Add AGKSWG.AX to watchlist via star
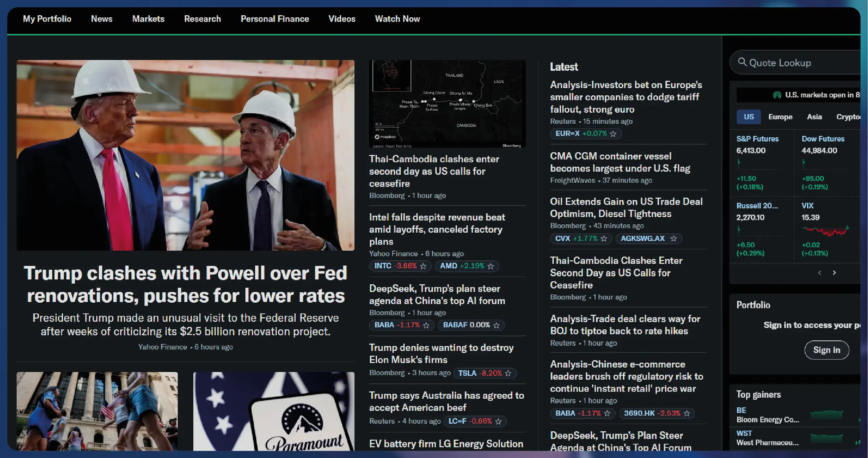 (x=674, y=239)
